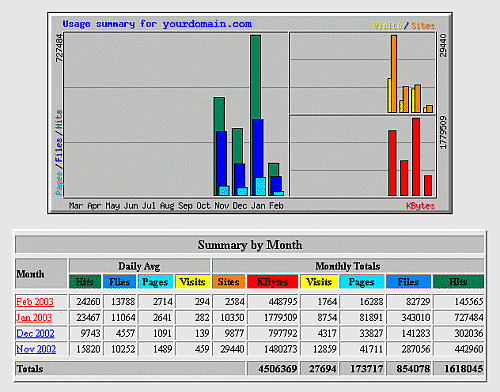Click the blue Files header under Daily Avg
The height and width of the screenshot is (392, 500).
pos(119,282)
